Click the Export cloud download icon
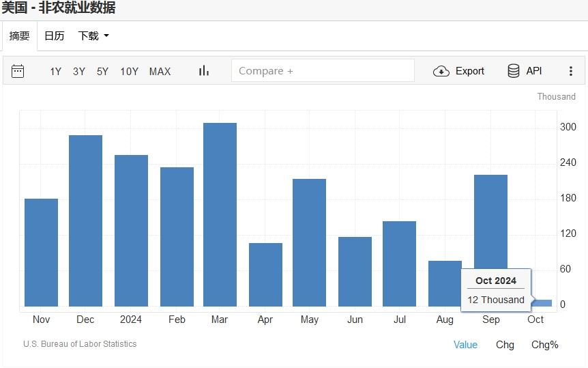The image size is (588, 368). point(441,71)
